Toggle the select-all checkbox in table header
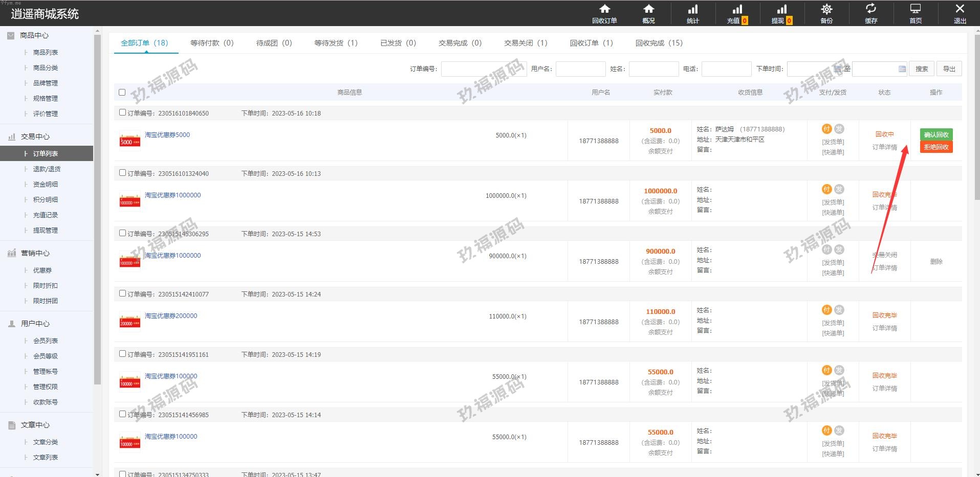 [122, 93]
